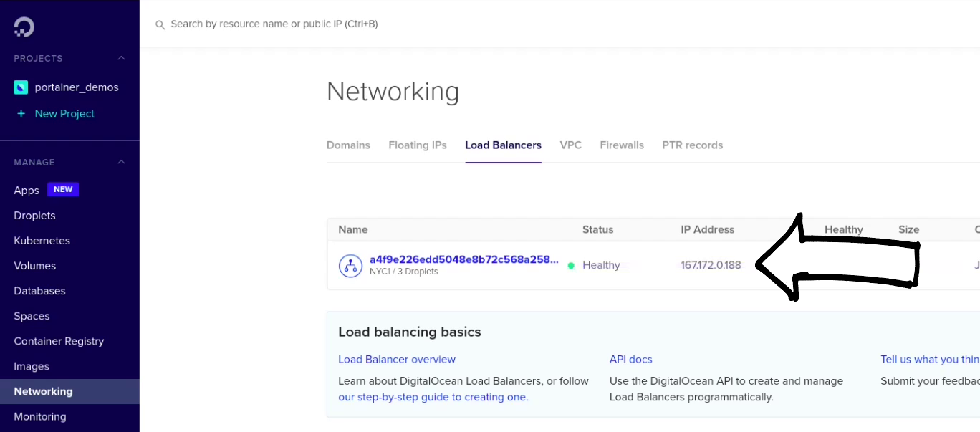This screenshot has height=432, width=980.
Task: Go to Kubernetes in the sidebar
Action: 42,241
